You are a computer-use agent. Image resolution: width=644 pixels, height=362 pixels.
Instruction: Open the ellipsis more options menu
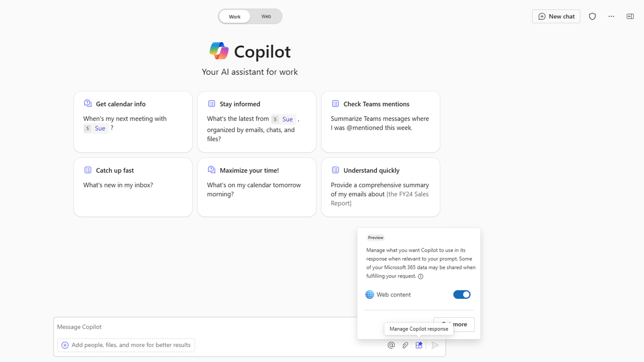611,16
